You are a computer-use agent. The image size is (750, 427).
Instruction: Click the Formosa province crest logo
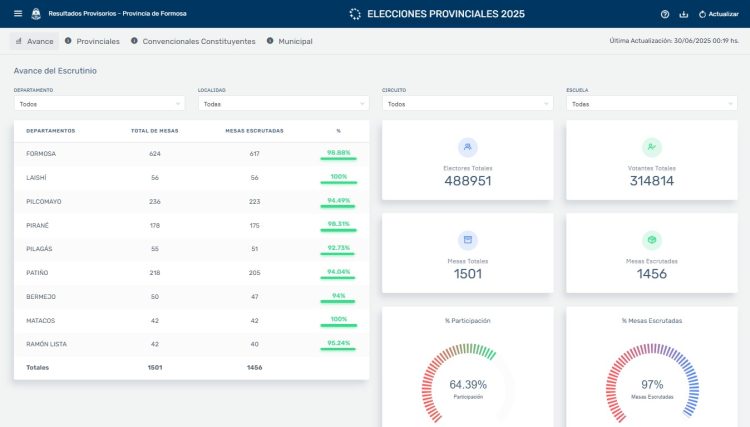click(37, 14)
